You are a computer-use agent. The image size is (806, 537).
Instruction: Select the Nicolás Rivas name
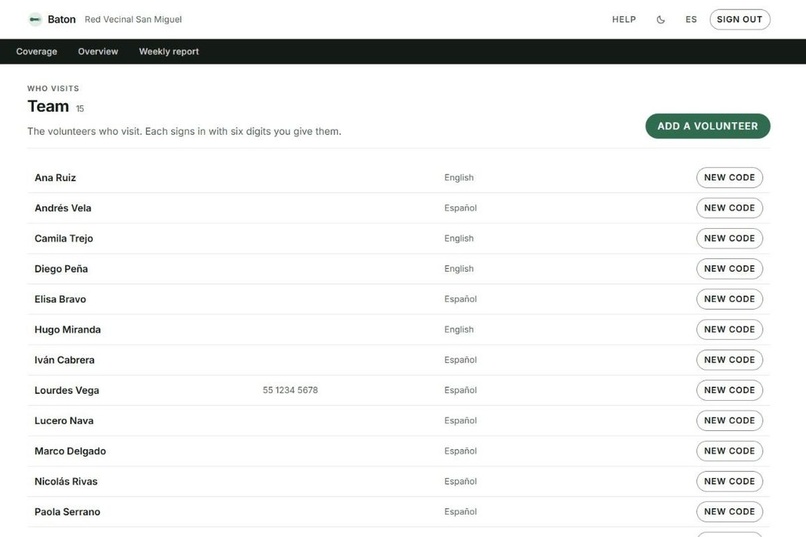point(66,481)
